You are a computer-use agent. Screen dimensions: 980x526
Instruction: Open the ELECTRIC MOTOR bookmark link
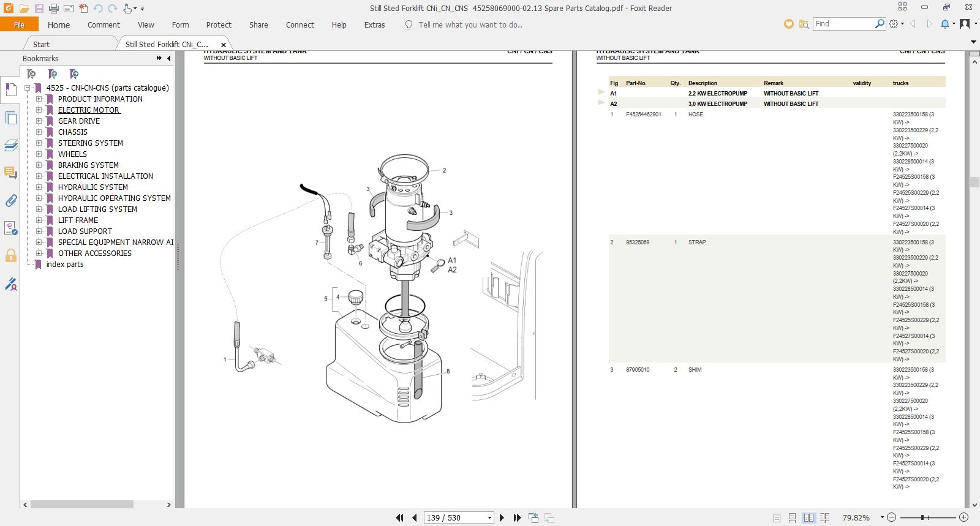[x=89, y=110]
